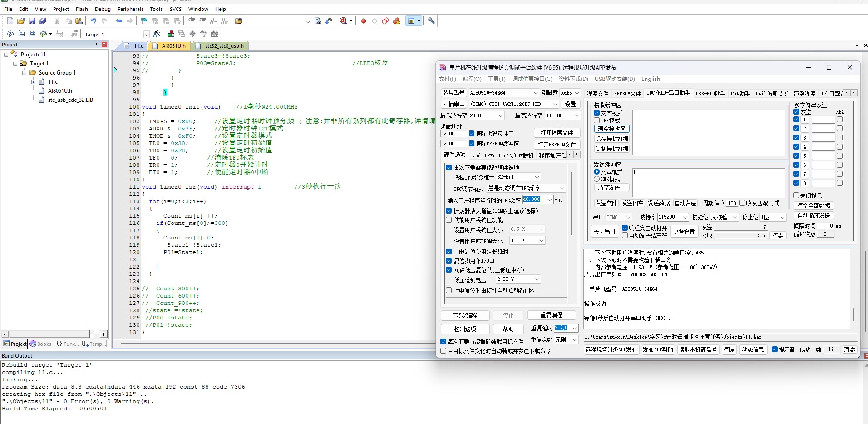This screenshot has width=868, height=424.
Task: Click the 打开程序文件 button
Action: coord(557,133)
